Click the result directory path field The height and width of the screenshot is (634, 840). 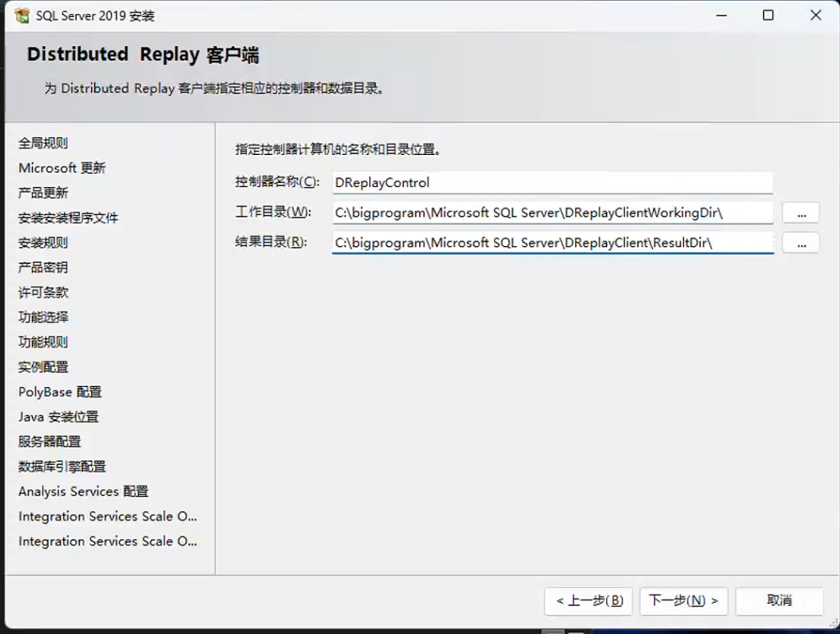(552, 243)
